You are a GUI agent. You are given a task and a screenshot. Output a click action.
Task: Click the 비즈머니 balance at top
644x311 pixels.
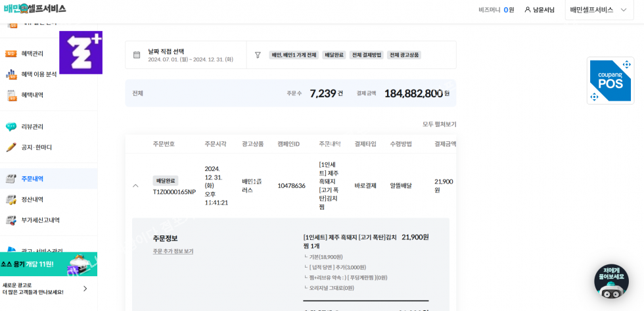click(496, 10)
